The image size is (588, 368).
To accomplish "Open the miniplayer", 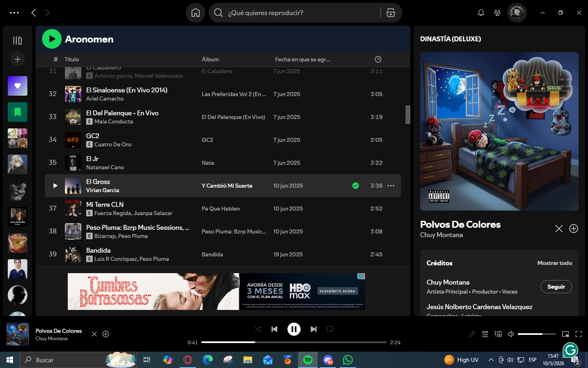I will click(566, 334).
